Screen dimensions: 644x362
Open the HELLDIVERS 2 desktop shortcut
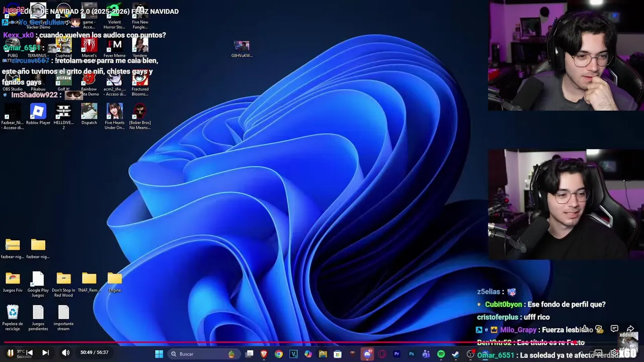63,117
